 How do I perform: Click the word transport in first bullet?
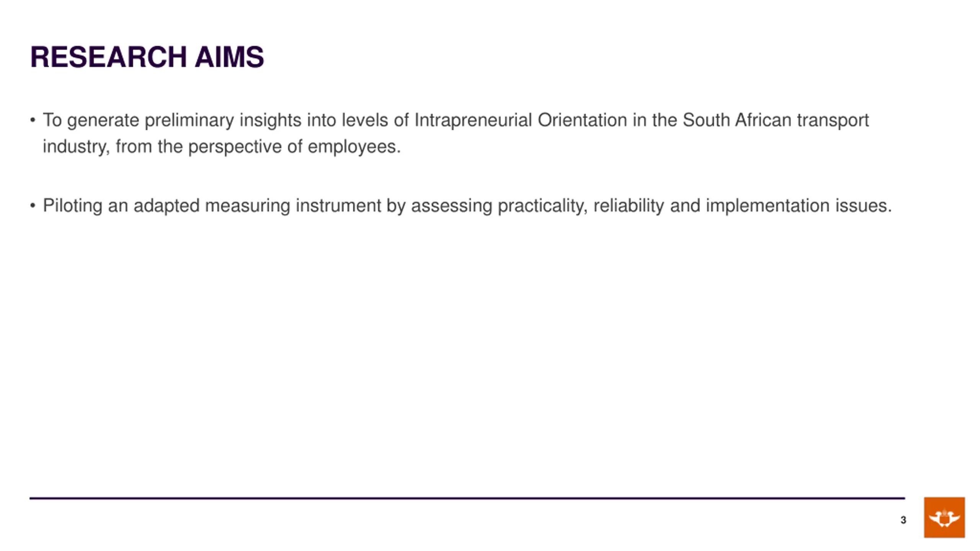pos(833,121)
